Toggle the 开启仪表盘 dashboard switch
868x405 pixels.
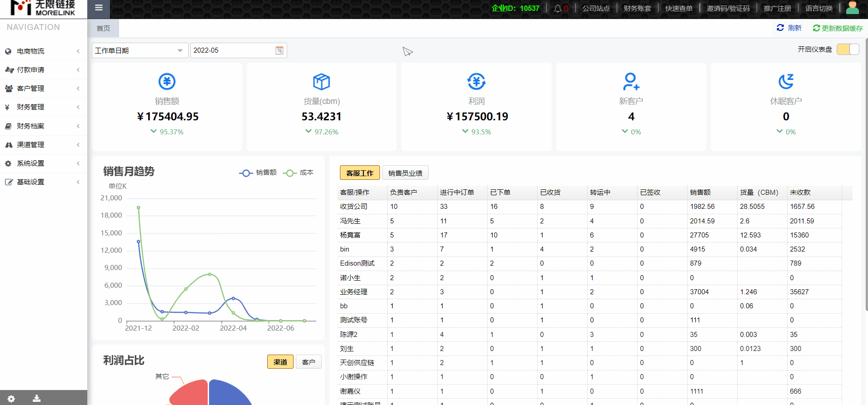click(x=848, y=49)
